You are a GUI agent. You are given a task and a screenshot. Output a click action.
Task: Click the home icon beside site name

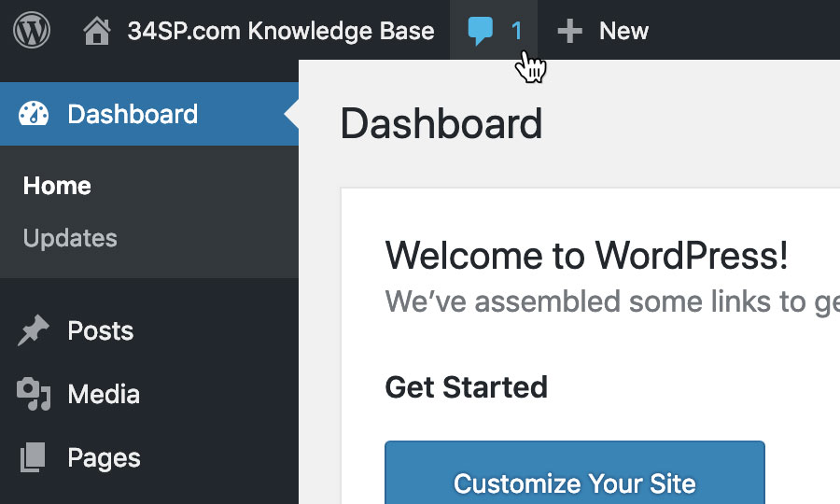pyautogui.click(x=97, y=31)
